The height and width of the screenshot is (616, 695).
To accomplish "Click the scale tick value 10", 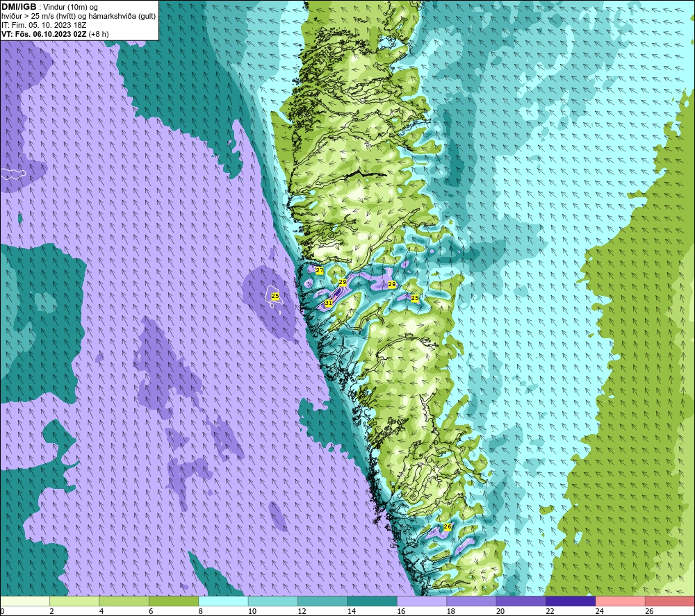I will click(252, 611).
